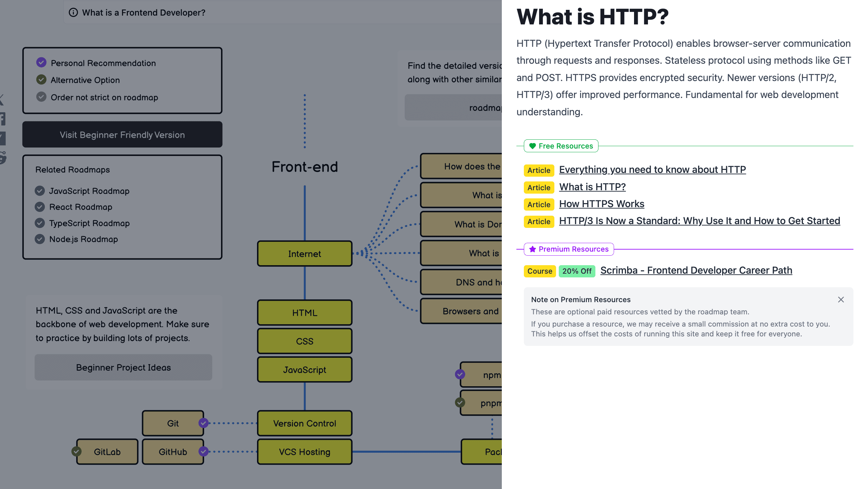Share the roadmap on Hacker News
868x489 pixels.
[3, 138]
